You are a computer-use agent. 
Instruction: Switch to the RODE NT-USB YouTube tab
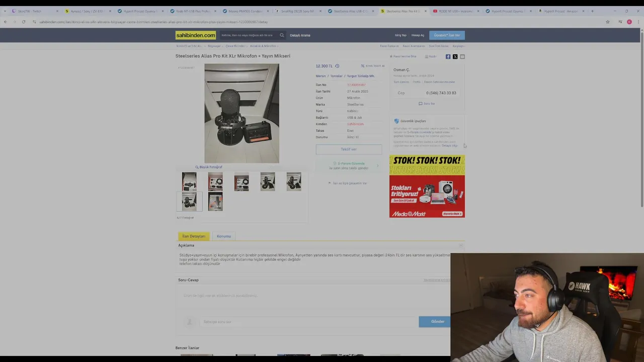(x=455, y=11)
